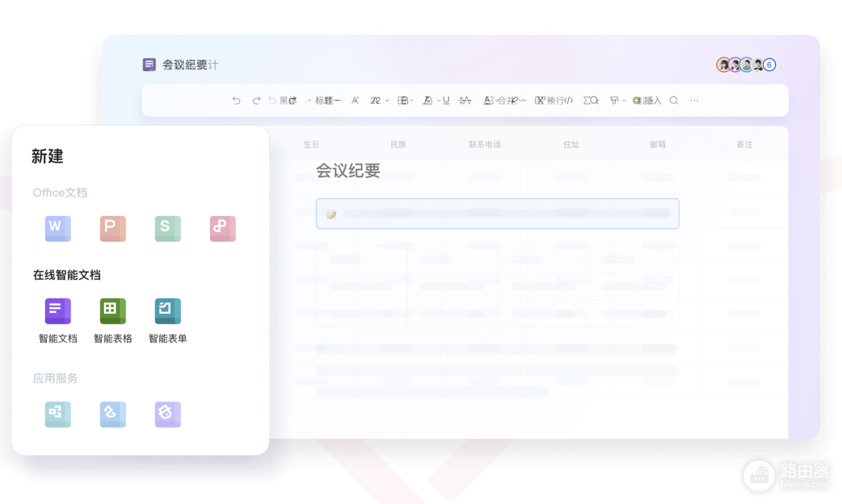Apply strikethrough formatting in the toolbar
The image size is (842, 504).
(465, 101)
